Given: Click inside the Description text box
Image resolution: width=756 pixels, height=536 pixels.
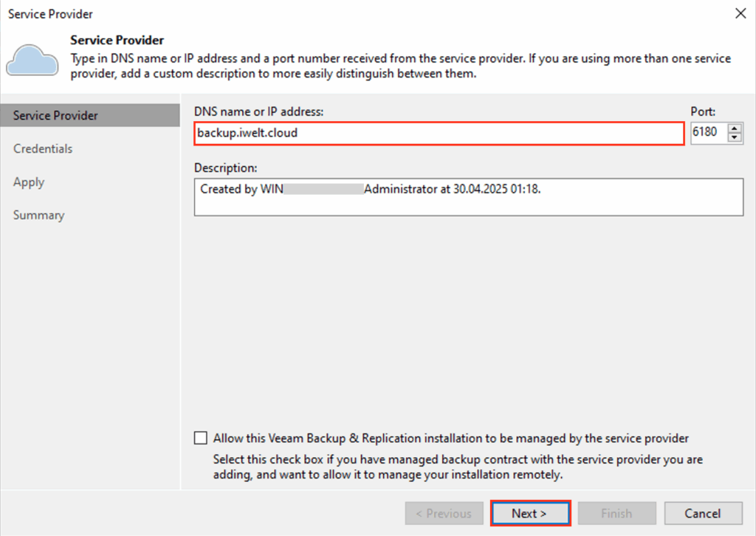Looking at the screenshot, I should coord(469,197).
